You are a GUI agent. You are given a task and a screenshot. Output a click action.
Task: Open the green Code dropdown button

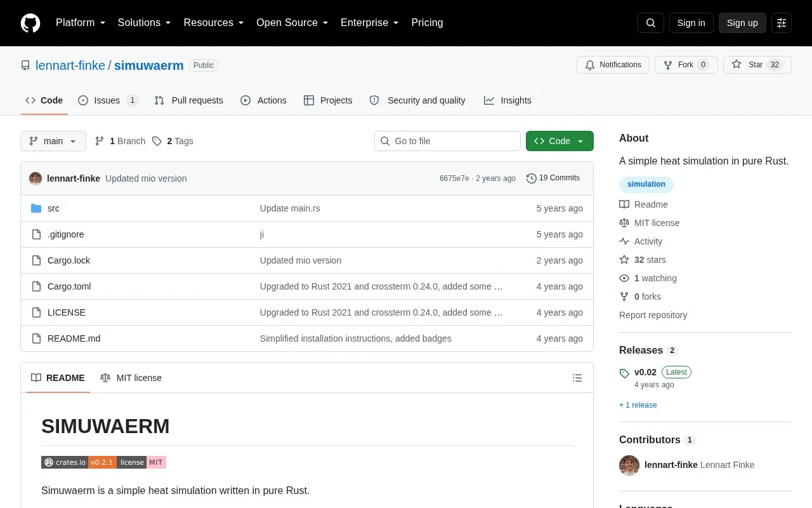pyautogui.click(x=560, y=141)
